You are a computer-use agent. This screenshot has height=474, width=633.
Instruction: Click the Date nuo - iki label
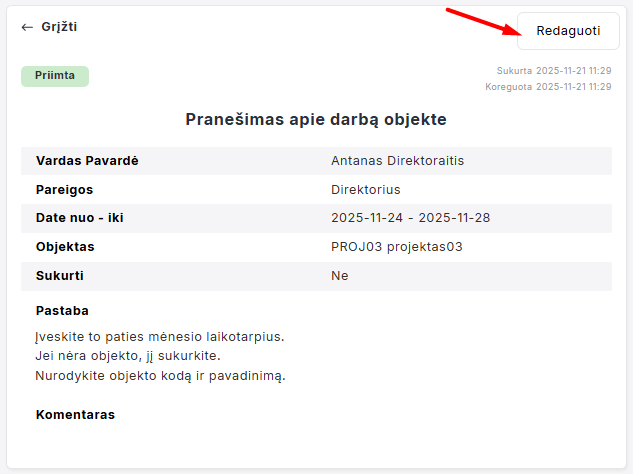[80, 218]
